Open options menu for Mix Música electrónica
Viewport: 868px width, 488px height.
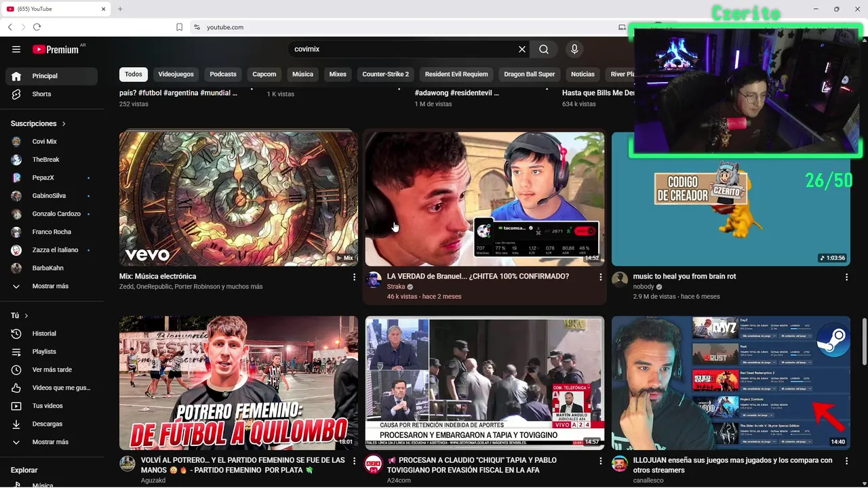tap(354, 277)
